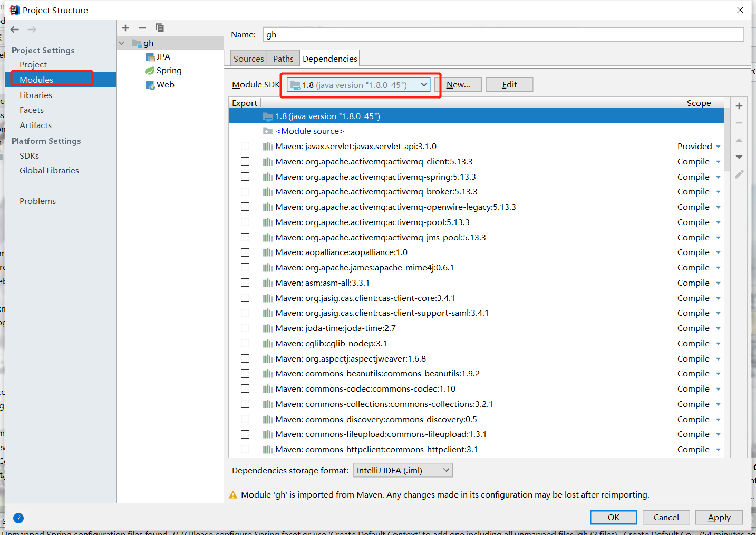
Task: Click the New... SDK button
Action: pos(458,84)
